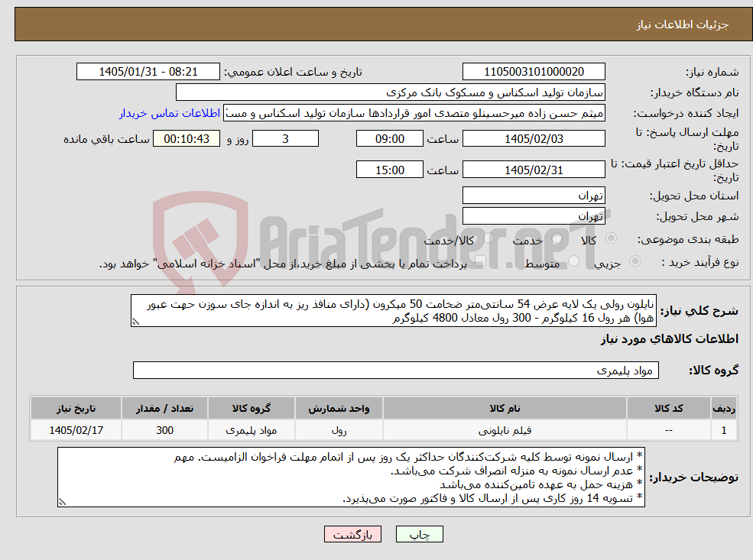The height and width of the screenshot is (560, 753).
Task: Click the resize handle of description textarea
Action: point(135,322)
